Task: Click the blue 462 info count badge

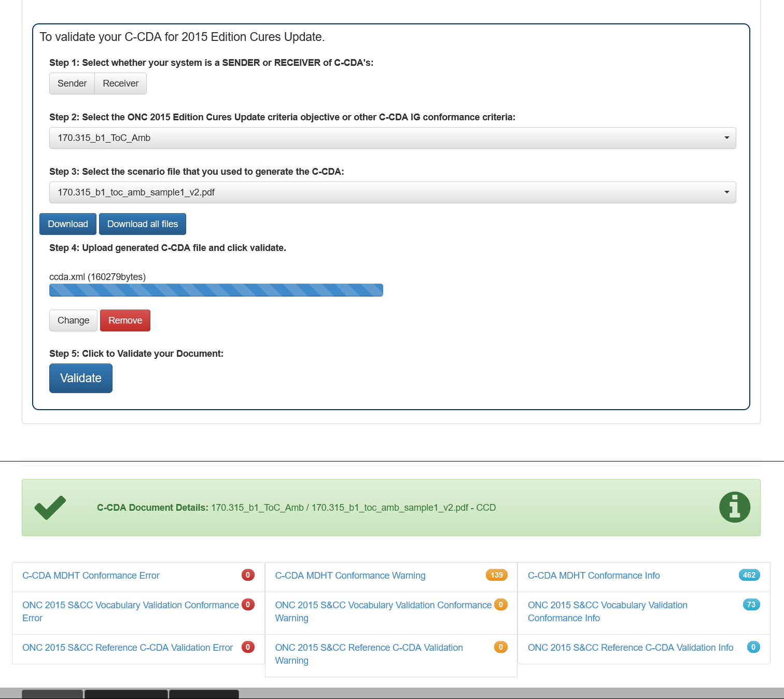Action: (x=749, y=575)
